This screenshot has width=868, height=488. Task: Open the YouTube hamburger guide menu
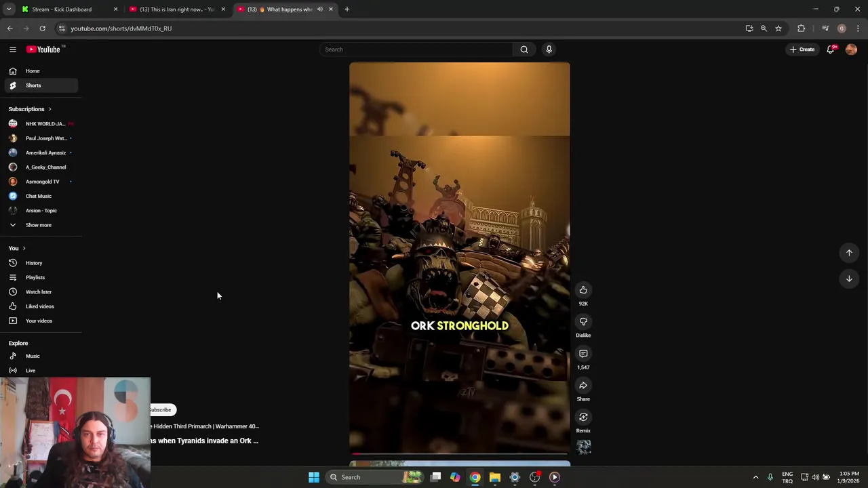[x=13, y=49]
